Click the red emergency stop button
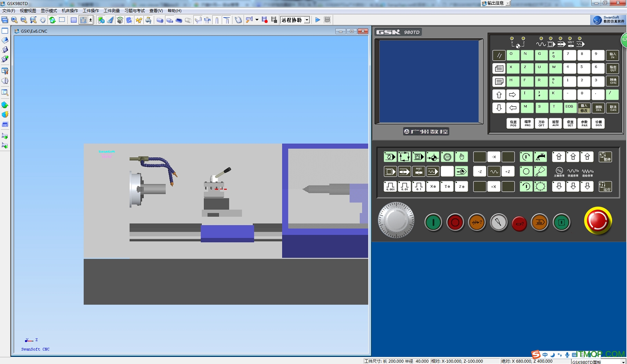This screenshot has height=364, width=627. coord(598,221)
